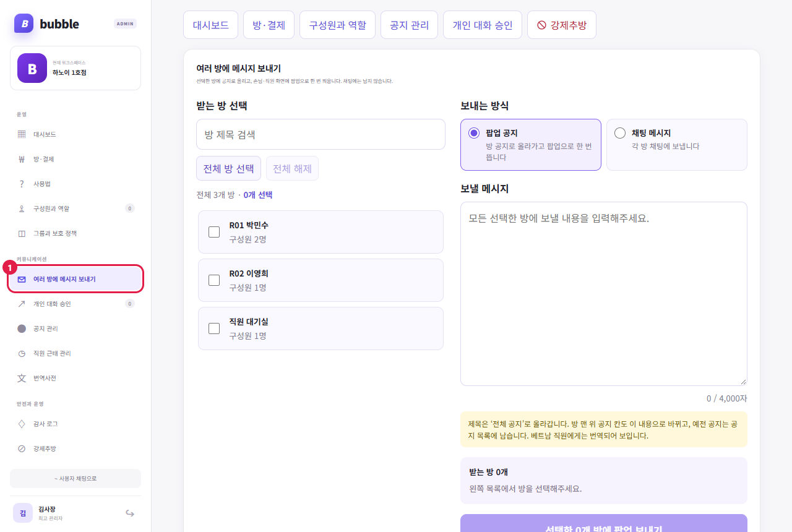Open the dashboard grid icon in sidebar
The width and height of the screenshot is (792, 532).
(22, 134)
